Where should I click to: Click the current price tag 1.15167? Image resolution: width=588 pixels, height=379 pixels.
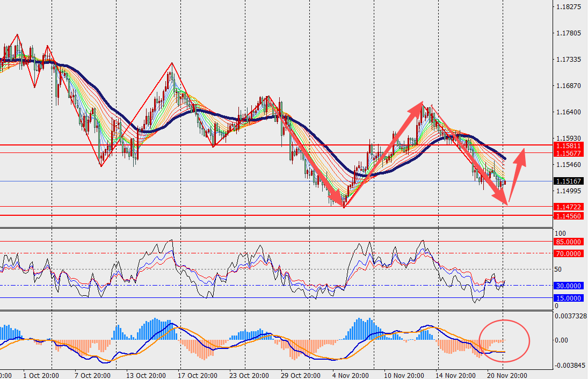click(x=568, y=181)
